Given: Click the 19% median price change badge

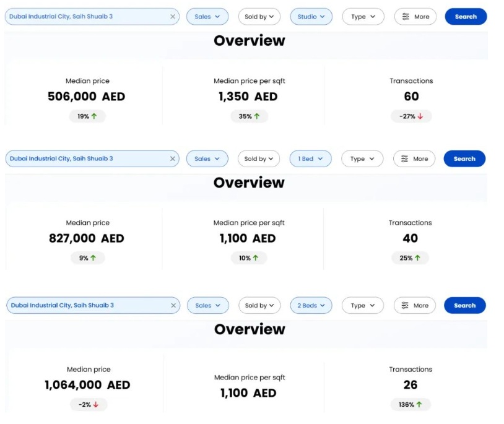Looking at the screenshot, I should [87, 116].
